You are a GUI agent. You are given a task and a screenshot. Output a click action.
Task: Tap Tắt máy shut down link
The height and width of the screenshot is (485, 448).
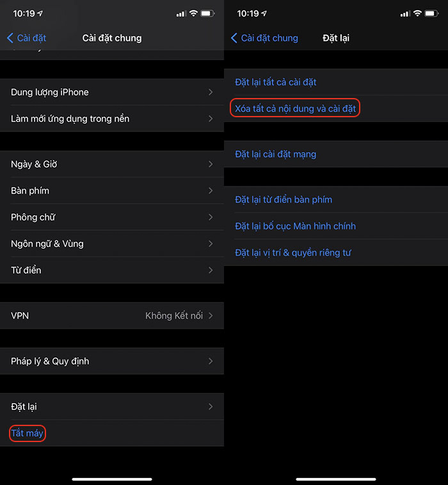[28, 434]
